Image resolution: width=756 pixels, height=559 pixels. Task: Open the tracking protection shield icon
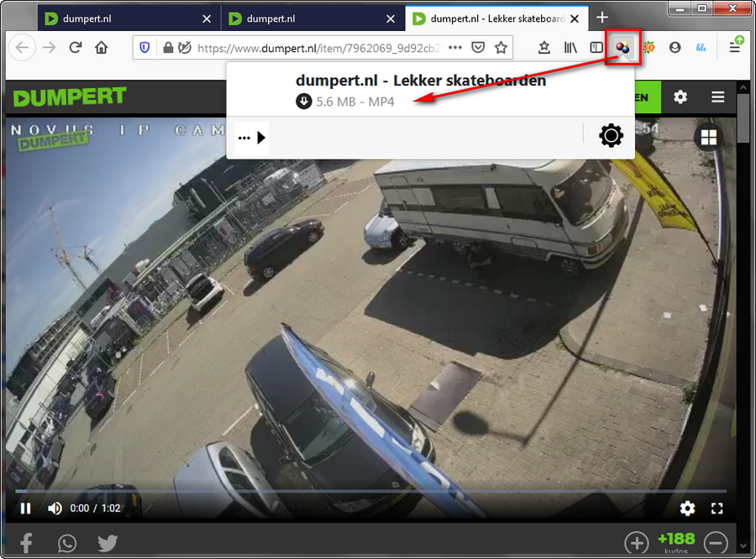(144, 47)
